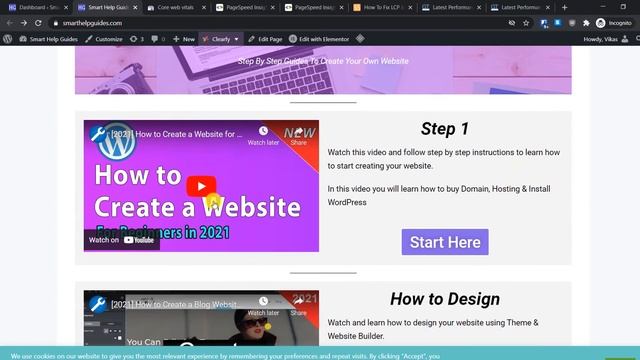Click channel avatar on Blog Website video

pos(98,304)
